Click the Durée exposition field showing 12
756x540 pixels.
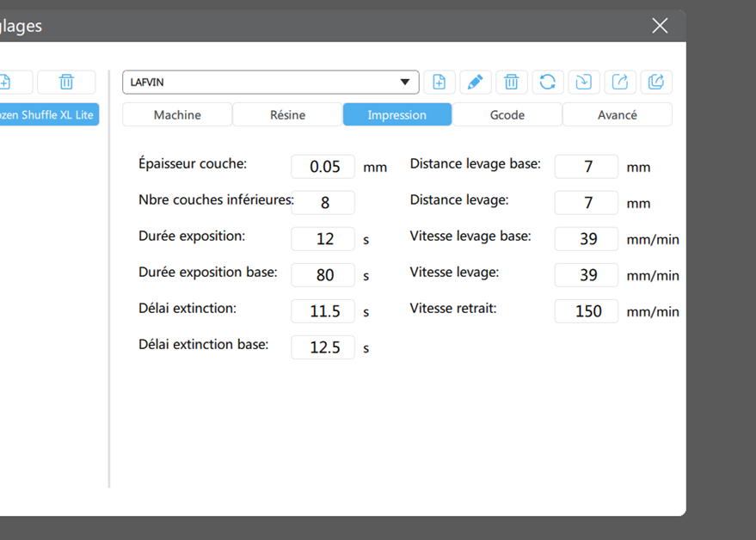click(x=323, y=239)
